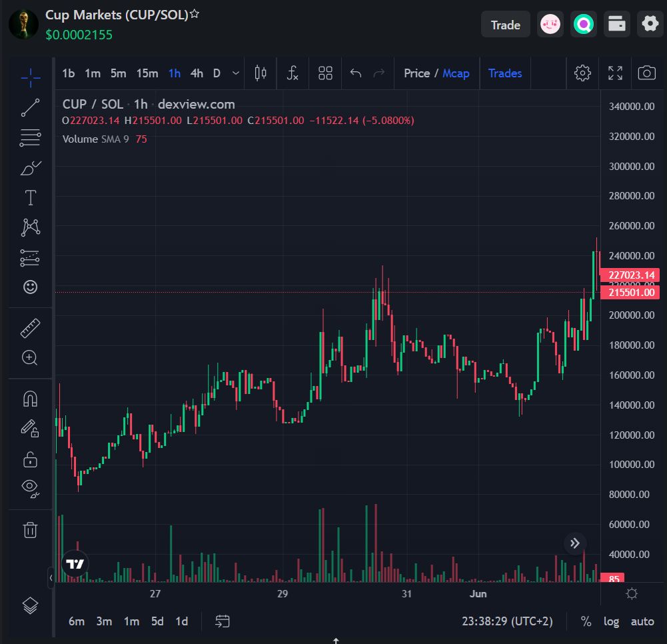
Task: Open the top-right site settings gear
Action: coord(650,24)
